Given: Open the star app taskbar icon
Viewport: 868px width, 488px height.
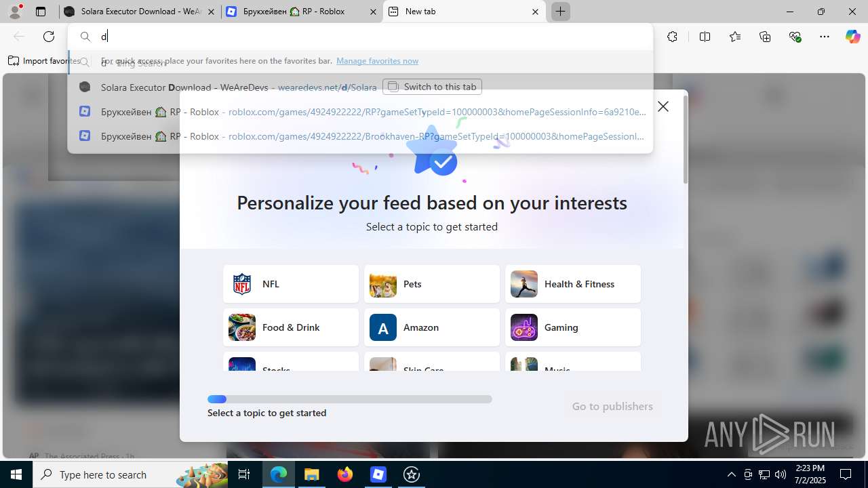Looking at the screenshot, I should tap(412, 474).
